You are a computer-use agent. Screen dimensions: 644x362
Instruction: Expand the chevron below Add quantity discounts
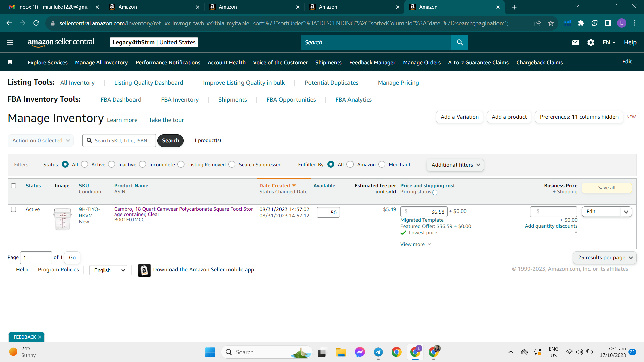pyautogui.click(x=576, y=232)
